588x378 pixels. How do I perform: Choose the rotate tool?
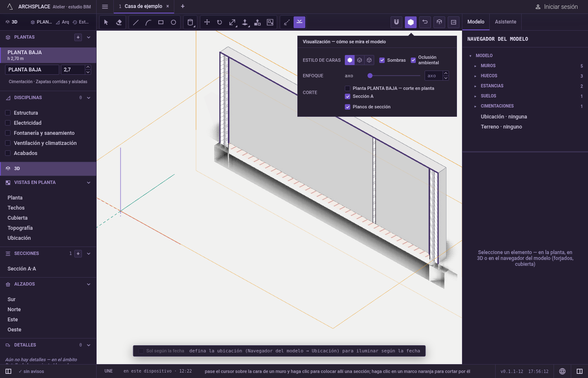(220, 22)
